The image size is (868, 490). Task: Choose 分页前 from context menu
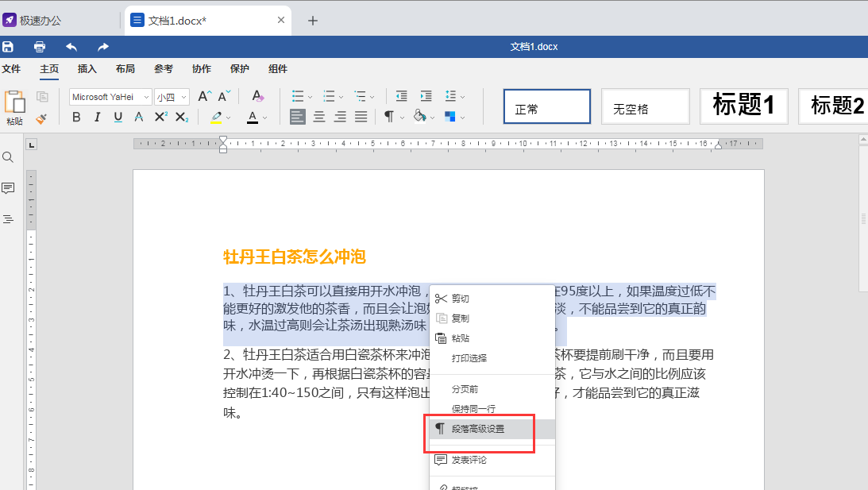(492, 389)
